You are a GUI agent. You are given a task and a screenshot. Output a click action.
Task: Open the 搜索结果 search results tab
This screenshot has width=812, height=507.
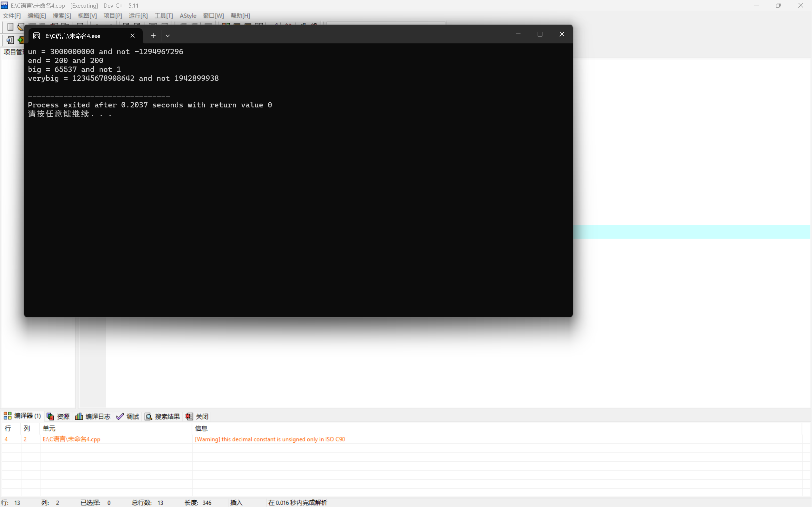click(x=162, y=416)
